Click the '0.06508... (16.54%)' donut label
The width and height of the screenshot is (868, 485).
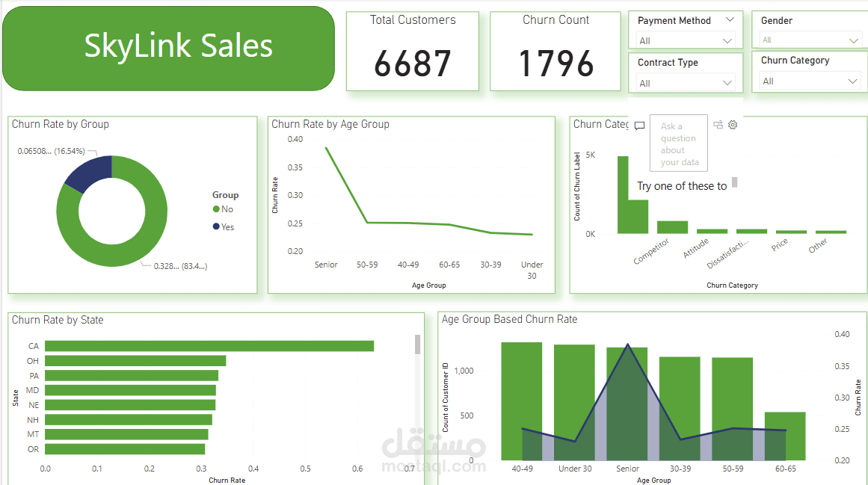51,151
